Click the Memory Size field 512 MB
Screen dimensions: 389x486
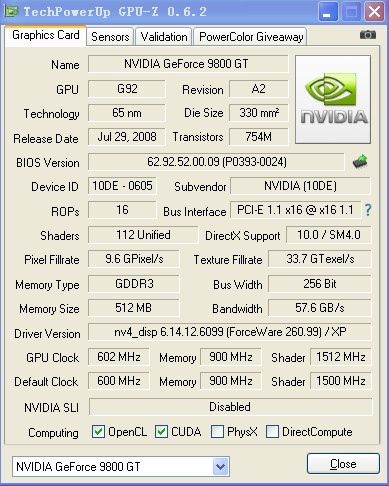point(134,307)
